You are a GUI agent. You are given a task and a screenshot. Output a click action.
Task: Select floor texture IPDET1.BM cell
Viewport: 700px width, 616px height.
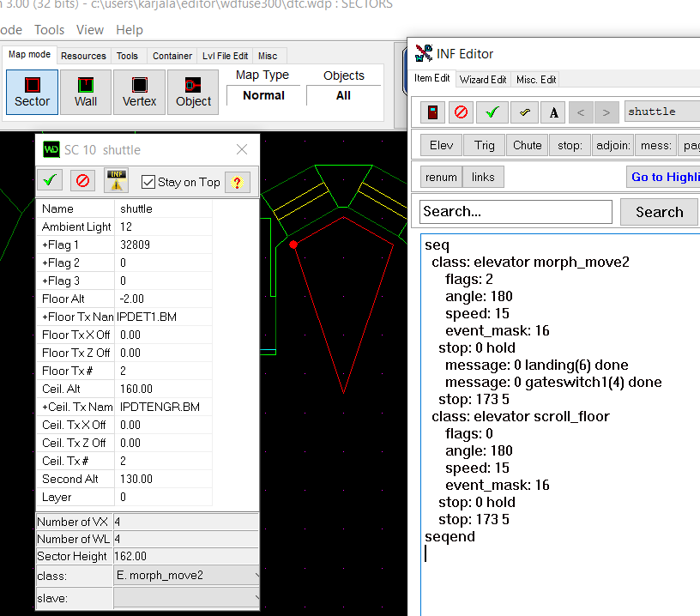(x=163, y=317)
